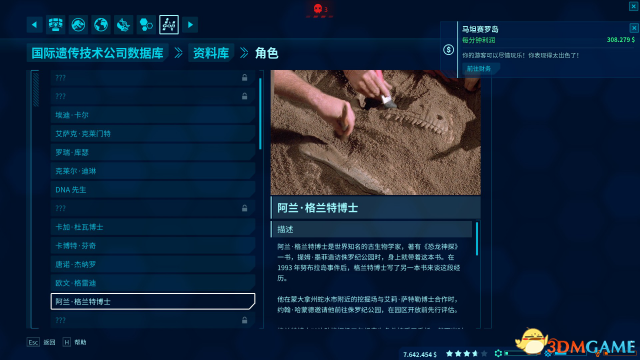Select the DNA 先生 entry
This screenshot has width=640, height=360.
(x=153, y=190)
